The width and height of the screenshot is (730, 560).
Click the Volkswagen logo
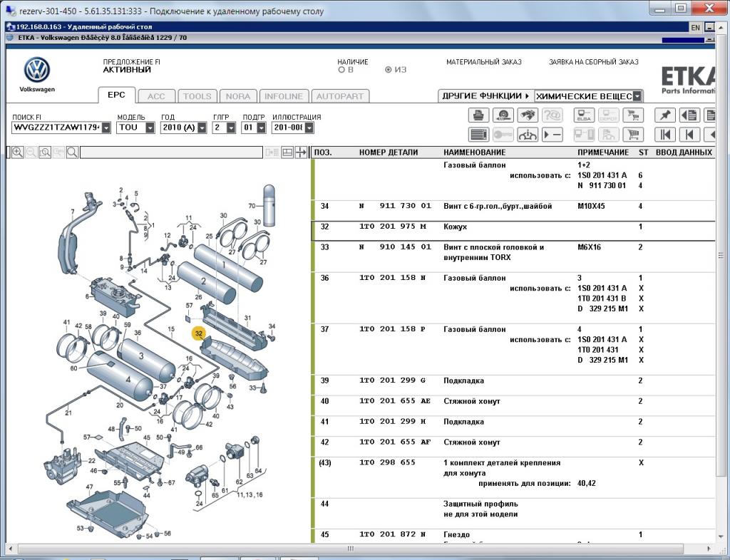click(x=37, y=71)
